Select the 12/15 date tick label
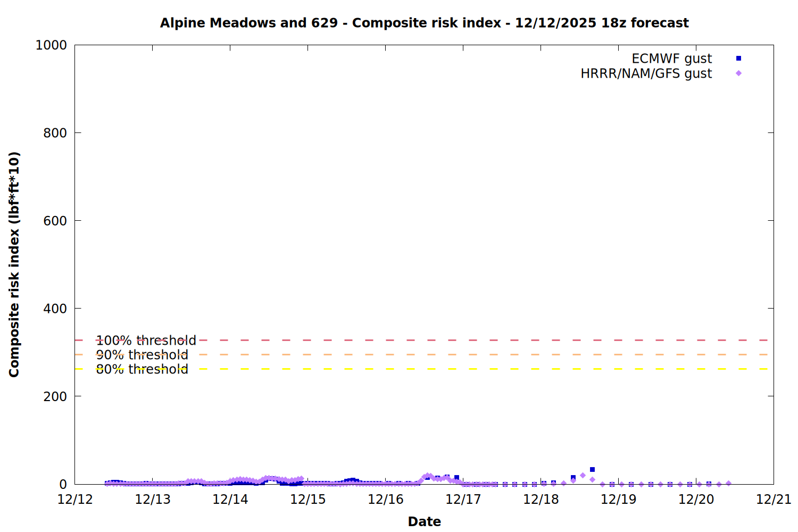This screenshot has height=532, width=798. coord(308,500)
